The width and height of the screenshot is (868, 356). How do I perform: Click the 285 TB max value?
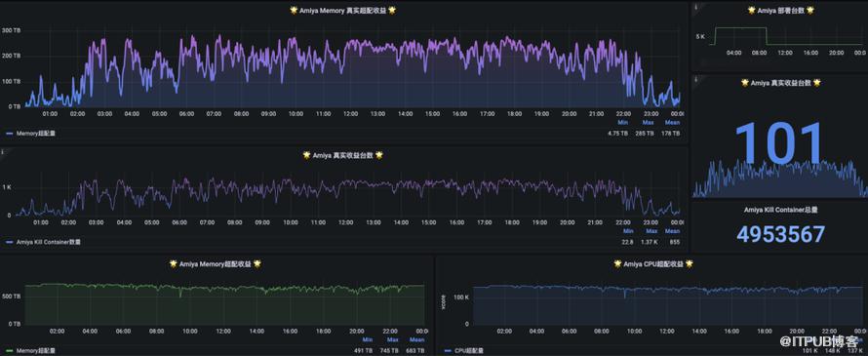pos(646,134)
